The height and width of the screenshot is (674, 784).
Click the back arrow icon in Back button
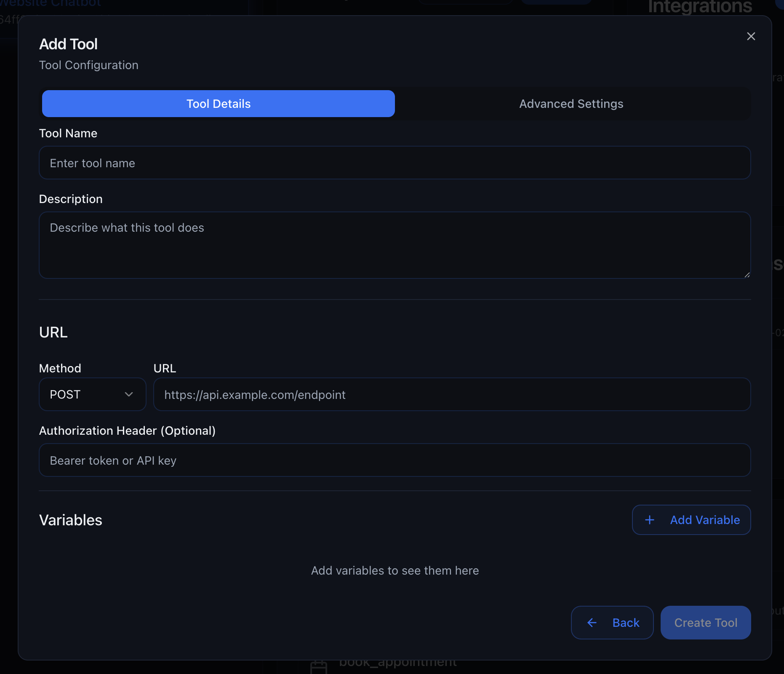592,623
